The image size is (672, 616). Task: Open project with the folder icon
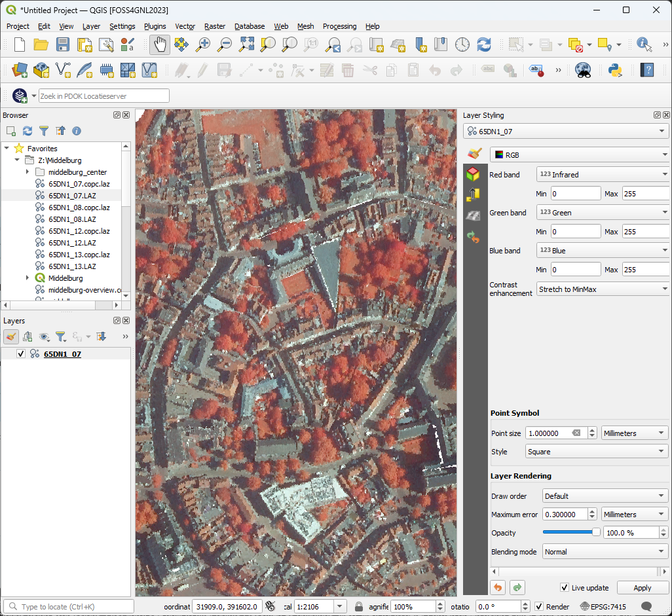pos(41,45)
